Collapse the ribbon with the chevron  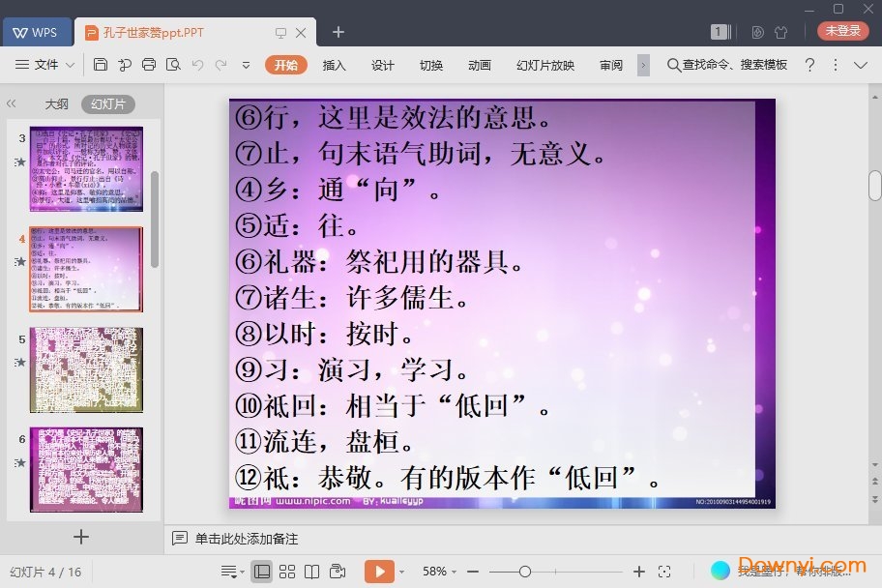click(861, 65)
